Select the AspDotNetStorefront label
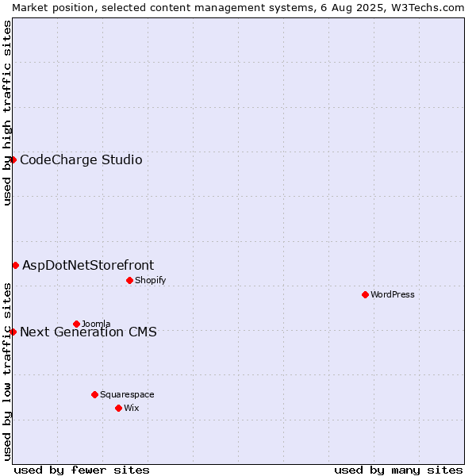Viewport: 476px width, 476px height. pos(88,266)
